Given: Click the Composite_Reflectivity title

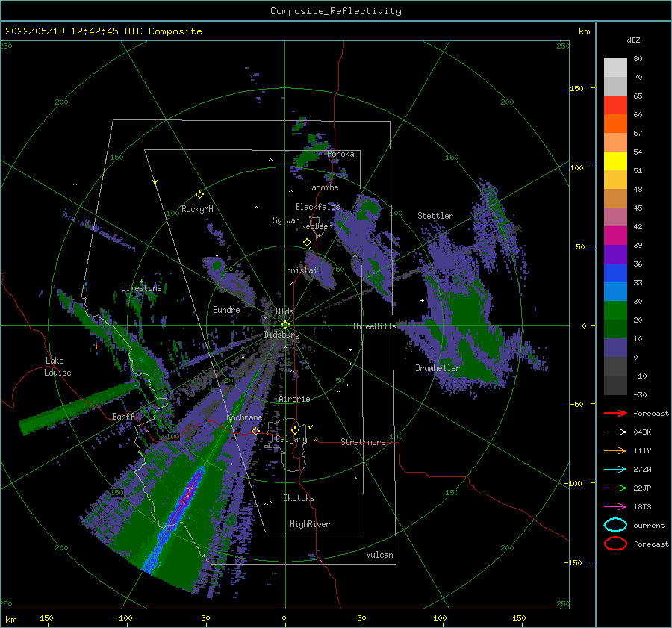Looking at the screenshot, I should click(335, 11).
